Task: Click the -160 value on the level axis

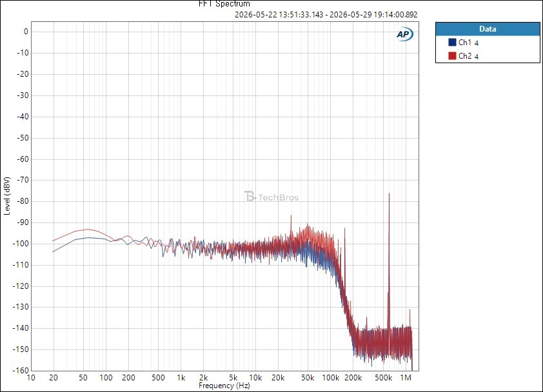Action: pos(21,371)
